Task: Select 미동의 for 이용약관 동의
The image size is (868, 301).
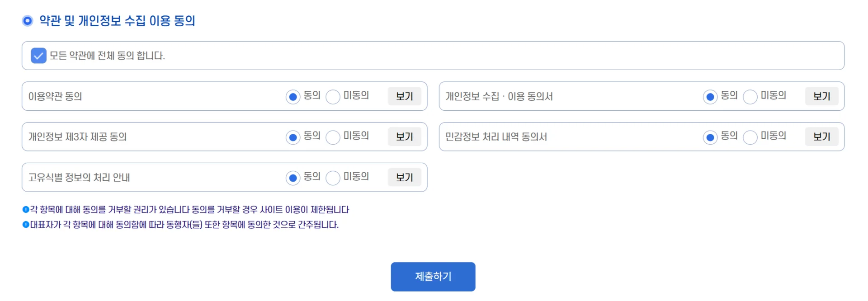Action: [x=333, y=97]
